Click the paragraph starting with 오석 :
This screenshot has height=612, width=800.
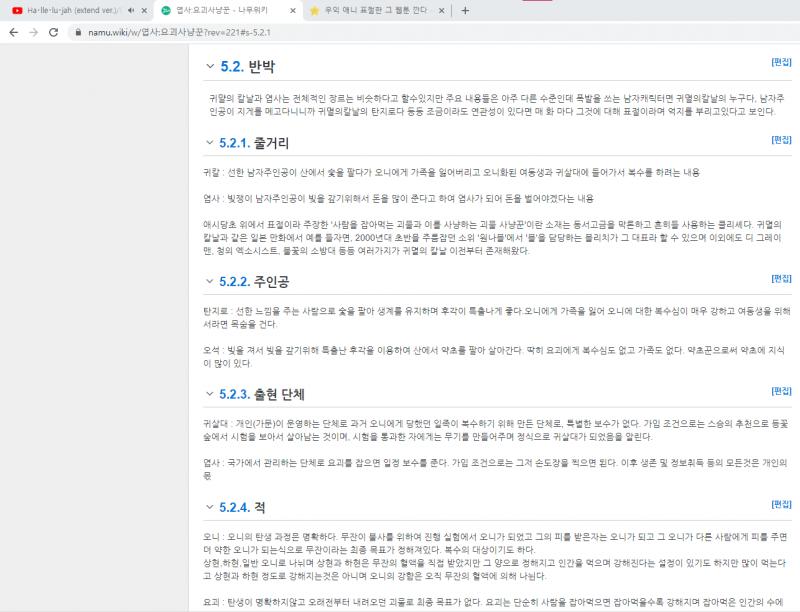[494, 356]
